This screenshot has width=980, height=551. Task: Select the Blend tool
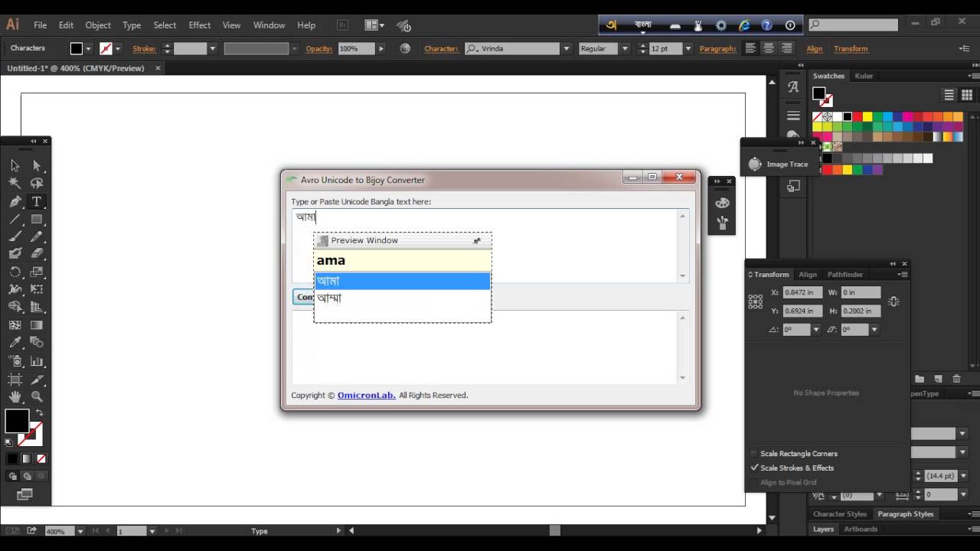click(36, 343)
